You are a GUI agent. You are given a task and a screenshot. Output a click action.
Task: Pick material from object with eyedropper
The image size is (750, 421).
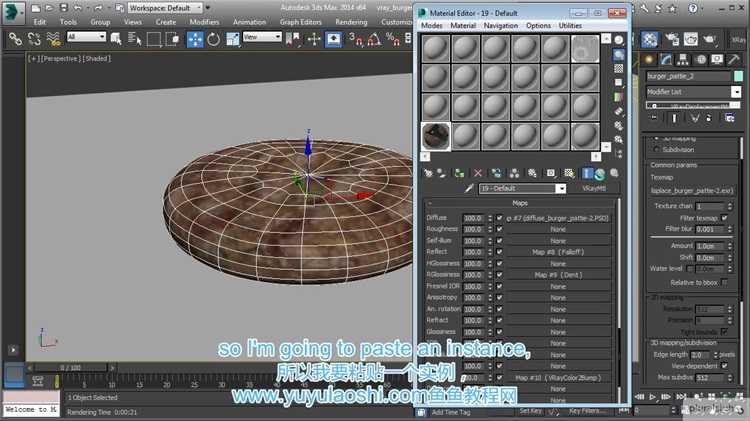(x=468, y=188)
